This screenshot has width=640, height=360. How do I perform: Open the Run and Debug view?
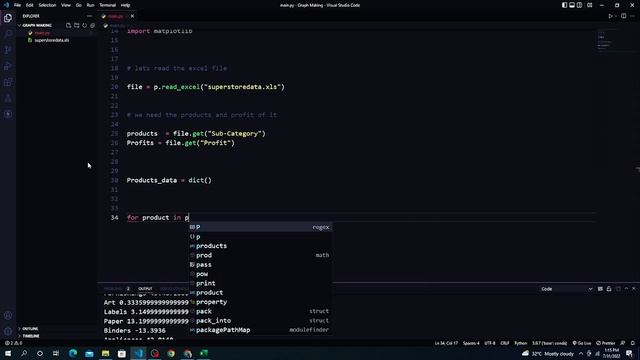tap(8, 66)
